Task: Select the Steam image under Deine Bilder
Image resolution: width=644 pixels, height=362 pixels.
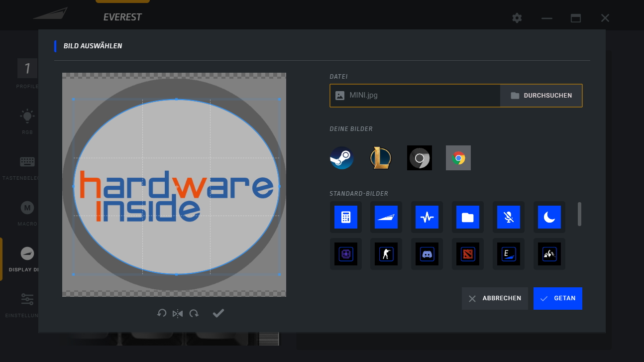Action: tap(342, 158)
